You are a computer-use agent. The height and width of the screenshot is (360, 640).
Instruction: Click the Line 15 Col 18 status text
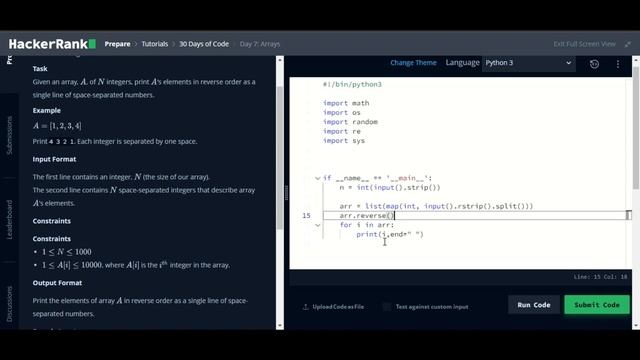(600, 277)
